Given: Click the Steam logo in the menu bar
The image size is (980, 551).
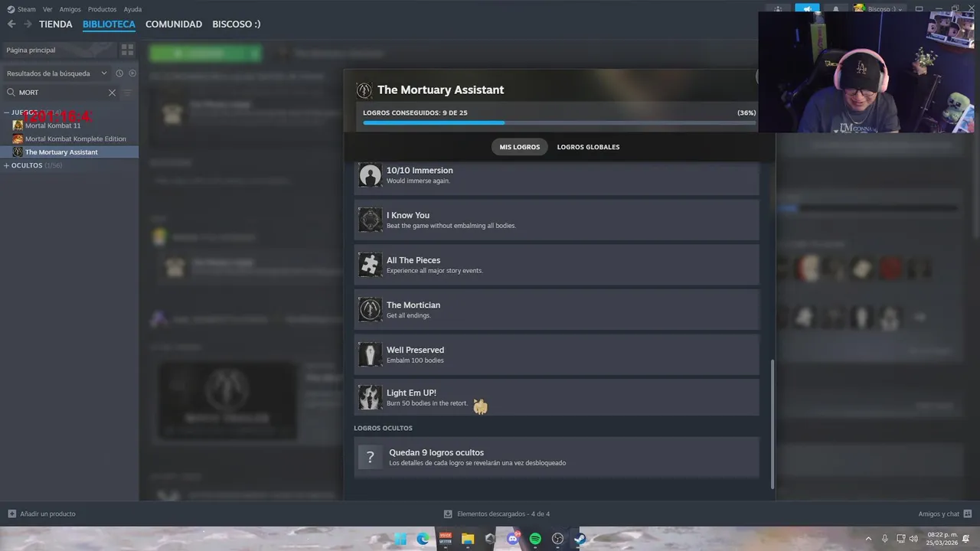Looking at the screenshot, I should point(11,9).
